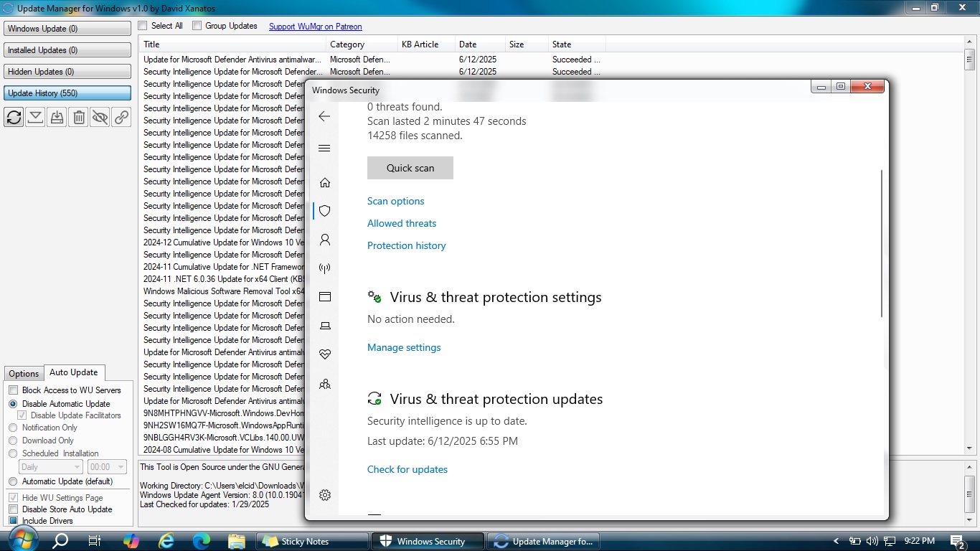
Task: Click the hide updates eye icon
Action: (100, 117)
